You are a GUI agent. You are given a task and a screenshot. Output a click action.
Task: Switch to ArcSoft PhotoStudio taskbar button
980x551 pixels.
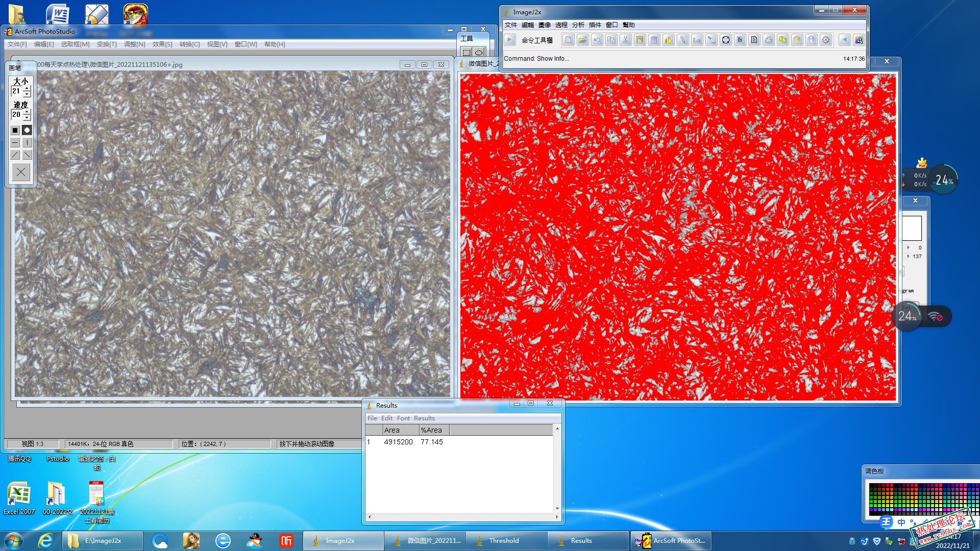click(x=670, y=541)
